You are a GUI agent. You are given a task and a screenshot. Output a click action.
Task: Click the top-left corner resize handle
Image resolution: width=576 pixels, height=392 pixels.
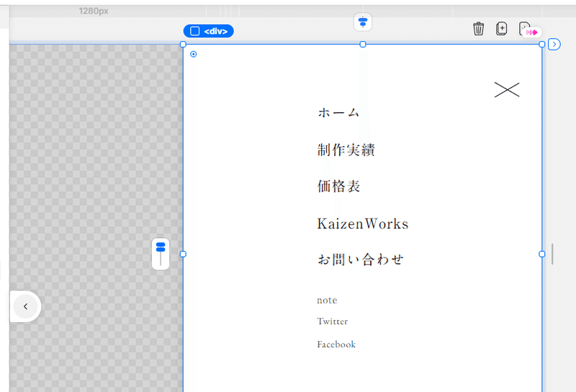[x=183, y=45]
